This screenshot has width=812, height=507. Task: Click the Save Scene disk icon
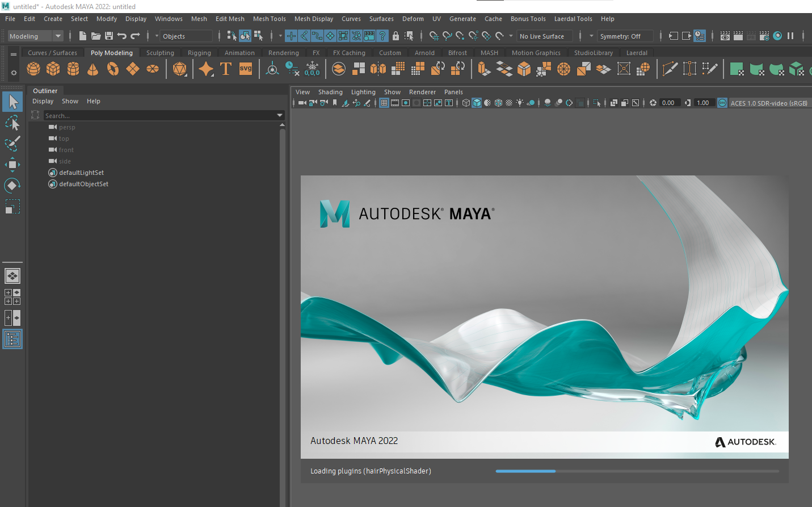[x=109, y=36]
